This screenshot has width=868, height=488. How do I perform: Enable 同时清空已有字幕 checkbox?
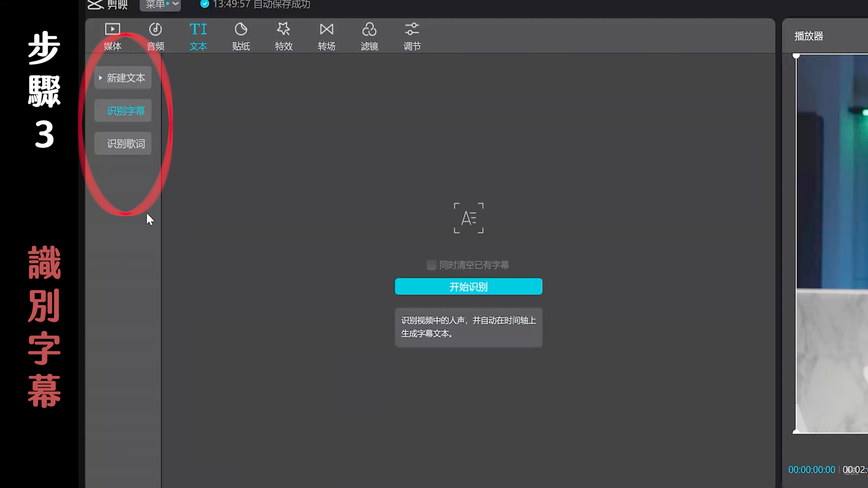pos(431,265)
